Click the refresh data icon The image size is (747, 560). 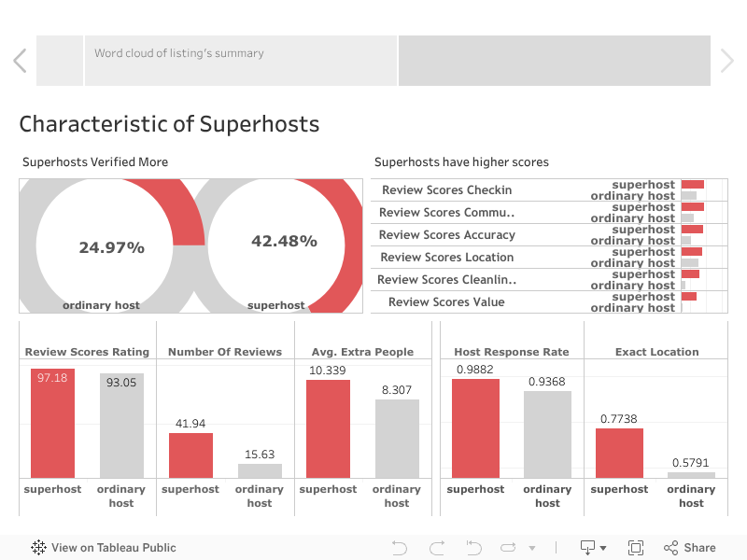(x=509, y=548)
